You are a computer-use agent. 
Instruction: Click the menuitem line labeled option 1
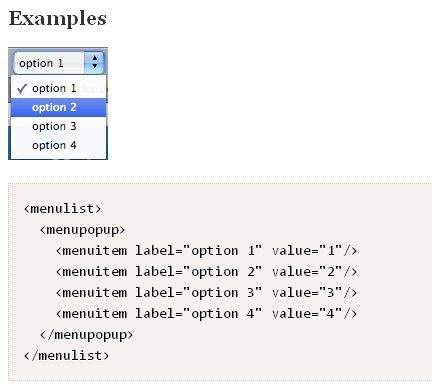pos(206,251)
